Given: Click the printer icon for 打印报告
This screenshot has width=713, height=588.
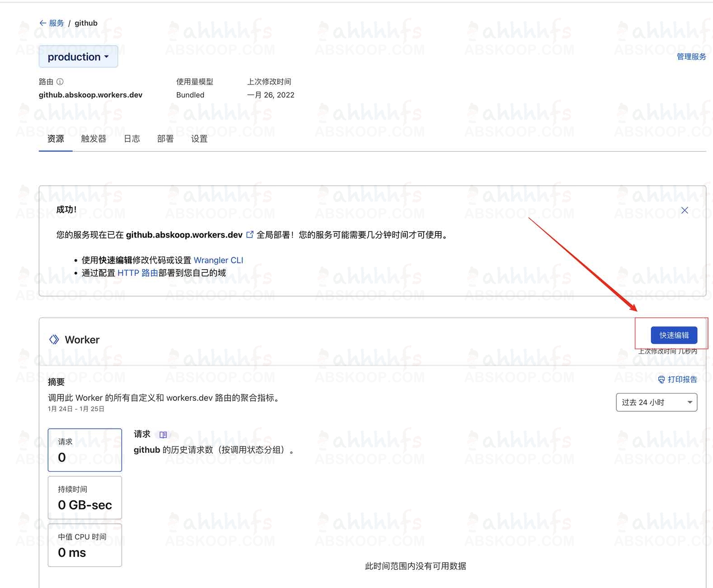Looking at the screenshot, I should [661, 379].
